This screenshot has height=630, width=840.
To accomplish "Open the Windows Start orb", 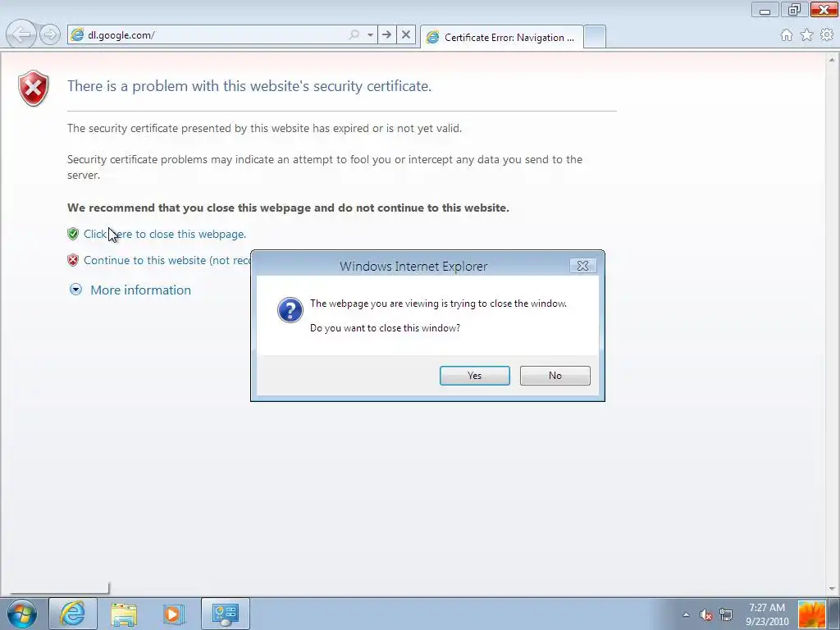I will 21,614.
